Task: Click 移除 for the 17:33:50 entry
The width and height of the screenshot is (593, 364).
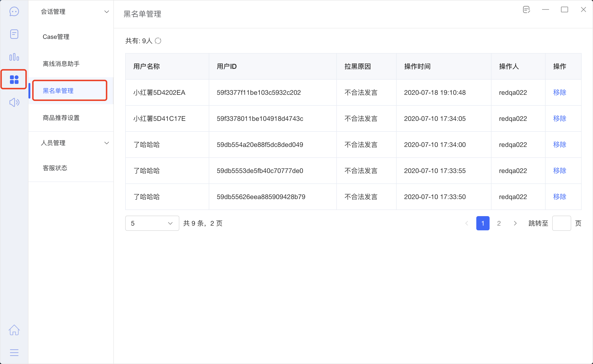Action: pos(560,197)
